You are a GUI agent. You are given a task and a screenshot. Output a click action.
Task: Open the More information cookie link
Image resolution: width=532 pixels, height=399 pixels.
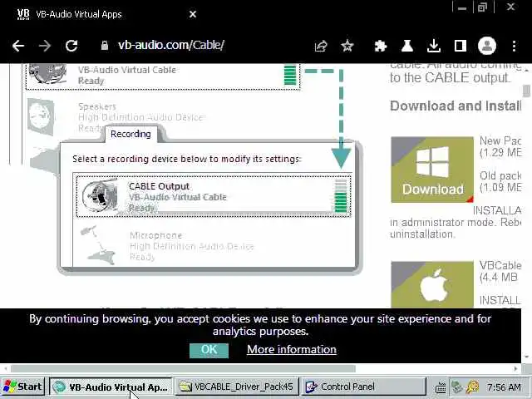click(x=292, y=349)
